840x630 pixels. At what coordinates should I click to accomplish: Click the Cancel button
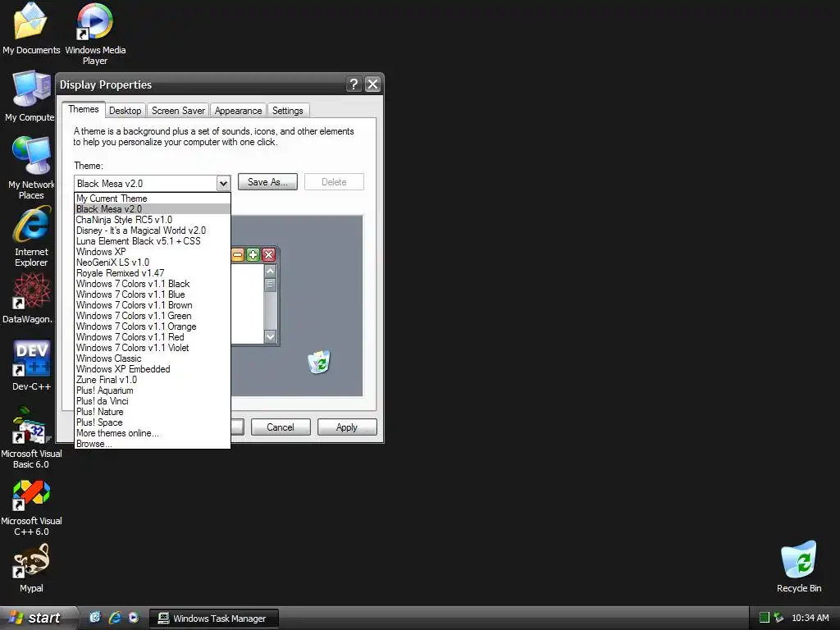point(281,427)
